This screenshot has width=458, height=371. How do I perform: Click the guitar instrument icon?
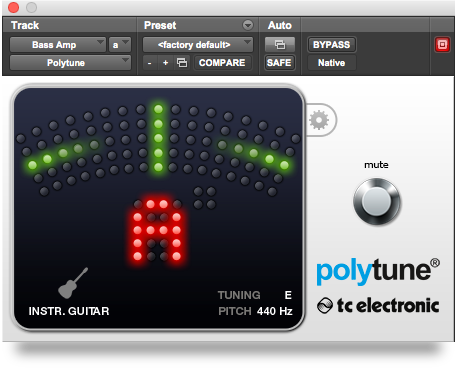pyautogui.click(x=73, y=283)
